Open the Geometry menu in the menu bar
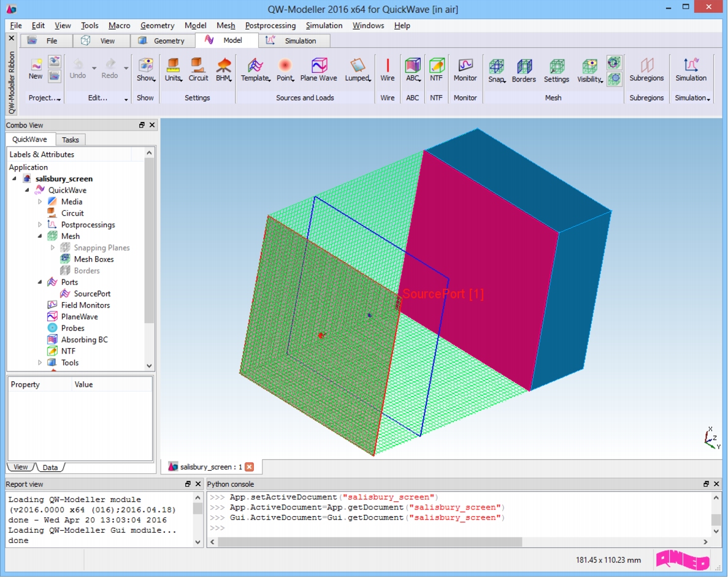 [158, 26]
